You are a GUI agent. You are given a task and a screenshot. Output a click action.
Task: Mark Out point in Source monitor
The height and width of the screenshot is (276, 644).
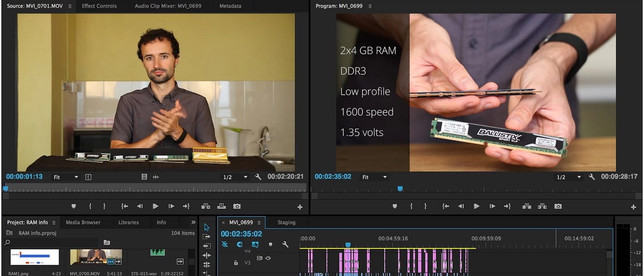click(104, 206)
